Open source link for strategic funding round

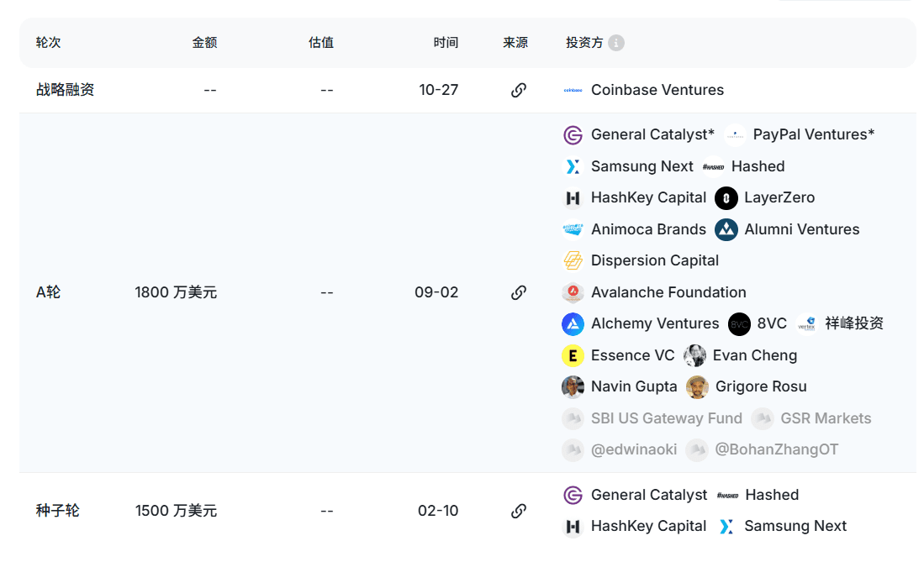coord(519,90)
